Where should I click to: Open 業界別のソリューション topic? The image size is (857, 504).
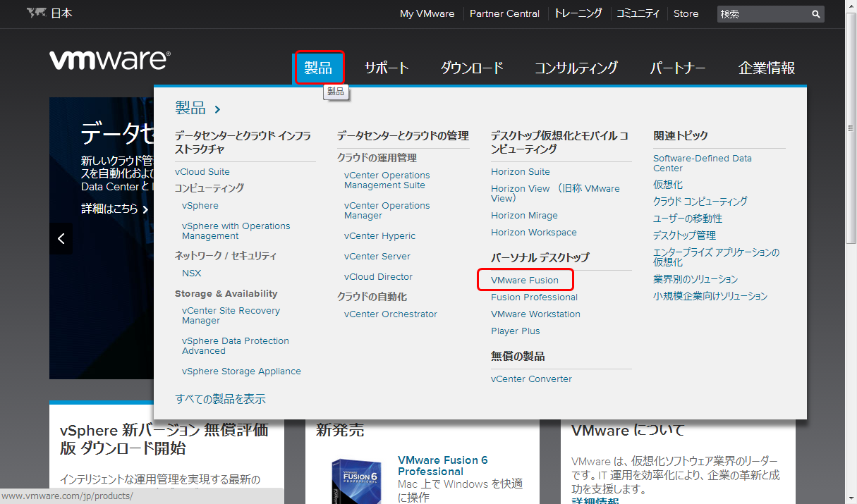[x=695, y=279]
